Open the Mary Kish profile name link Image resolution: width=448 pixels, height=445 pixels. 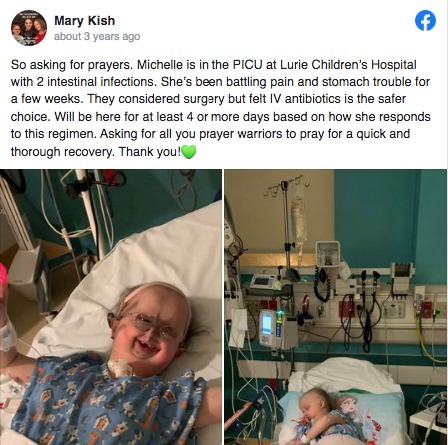(85, 21)
